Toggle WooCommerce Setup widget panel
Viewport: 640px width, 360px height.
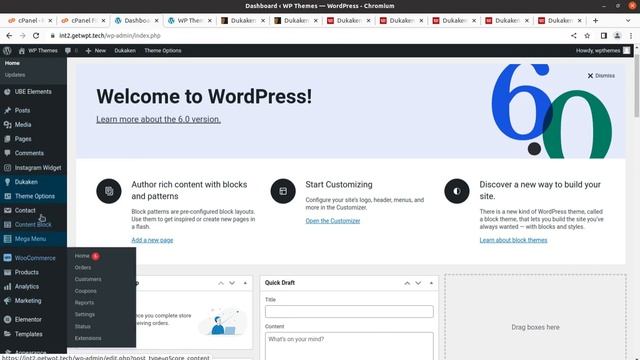pos(245,283)
